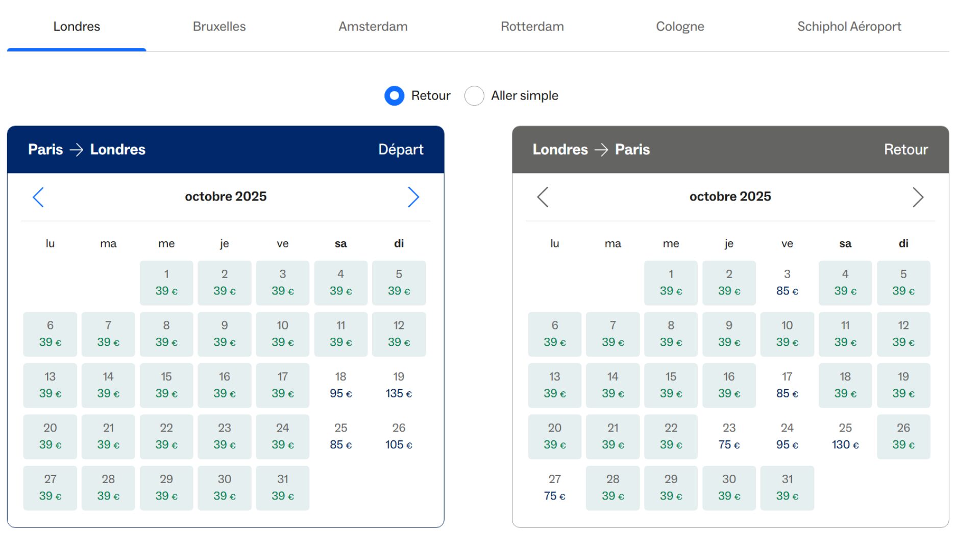The width and height of the screenshot is (980, 551).
Task: Switch to the Bruxelles tab
Action: [219, 27]
